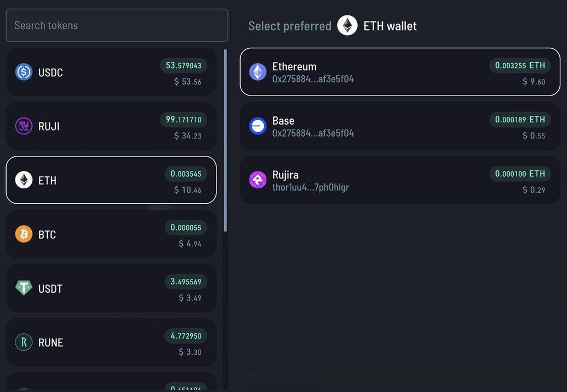Click the Base network icon
The width and height of the screenshot is (567, 392).
click(x=258, y=126)
